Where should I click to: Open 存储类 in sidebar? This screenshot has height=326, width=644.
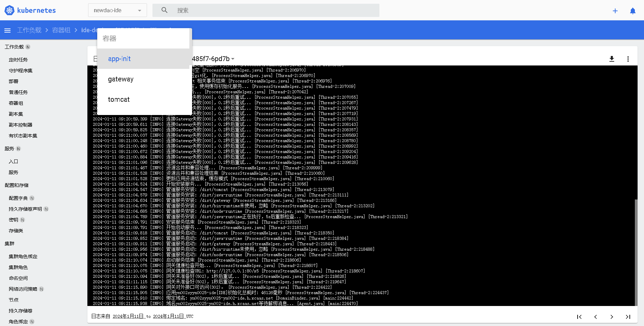coord(16,231)
